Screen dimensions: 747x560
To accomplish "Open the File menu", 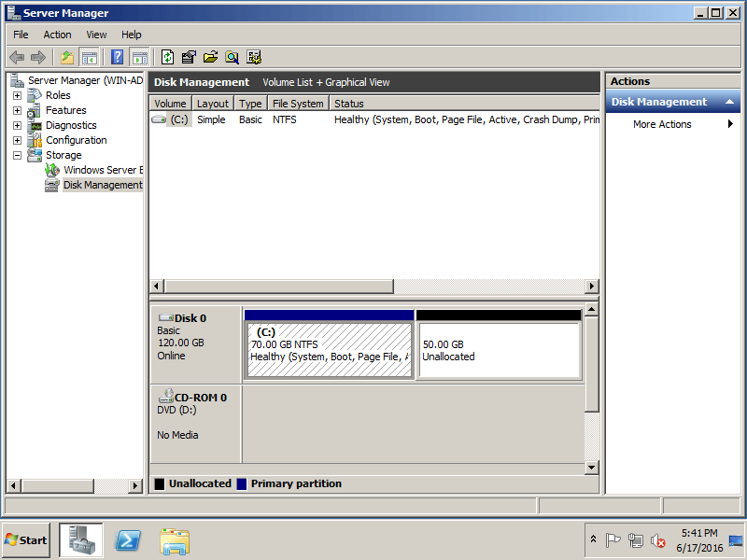I will click(21, 35).
